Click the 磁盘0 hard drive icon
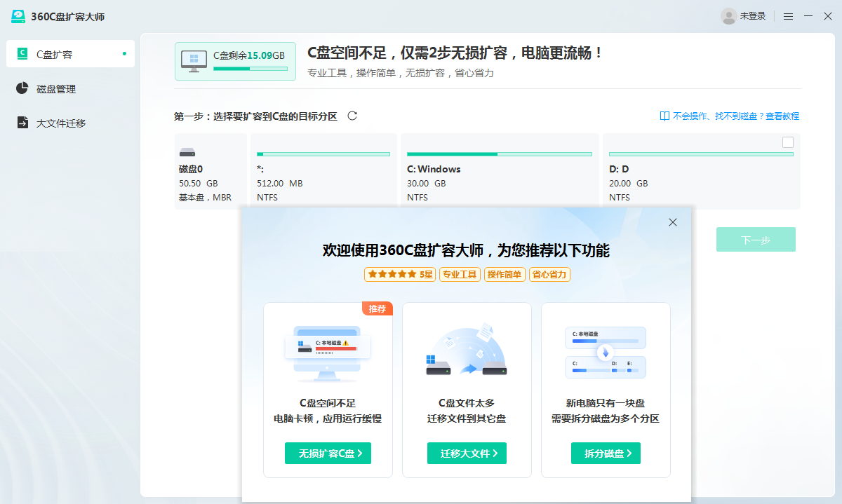Image resolution: width=842 pixels, height=504 pixels. click(187, 153)
